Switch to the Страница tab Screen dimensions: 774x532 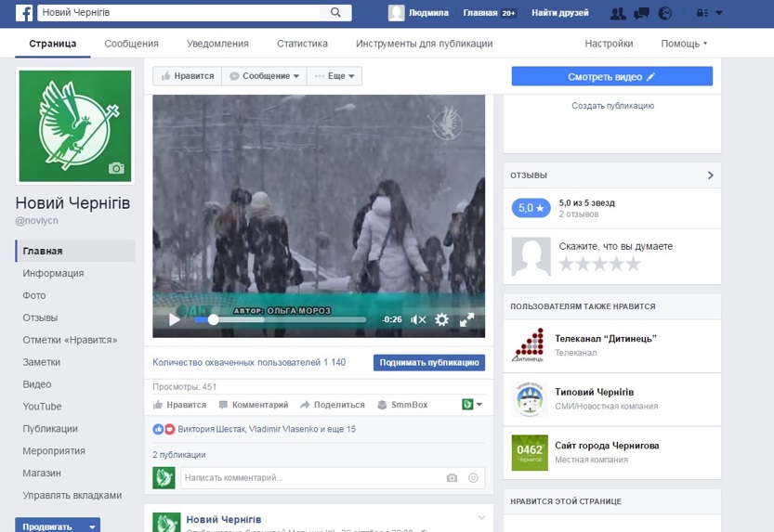pos(53,44)
